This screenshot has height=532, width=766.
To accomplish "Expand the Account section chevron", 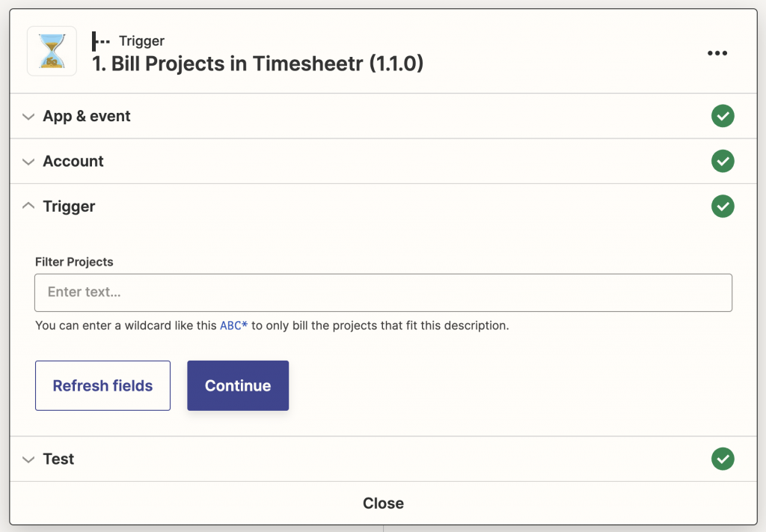I will (29, 162).
